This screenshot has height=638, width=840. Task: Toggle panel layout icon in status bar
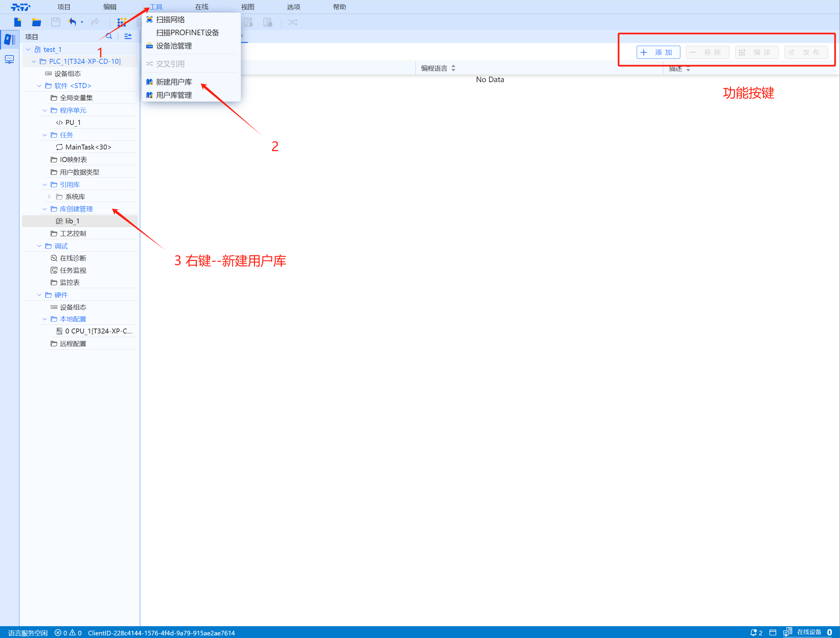772,632
